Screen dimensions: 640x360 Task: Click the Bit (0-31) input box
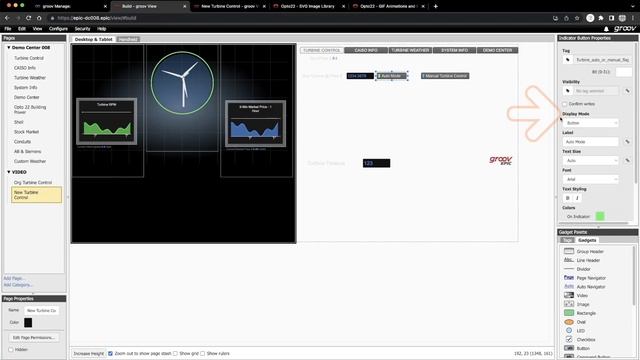(624, 72)
